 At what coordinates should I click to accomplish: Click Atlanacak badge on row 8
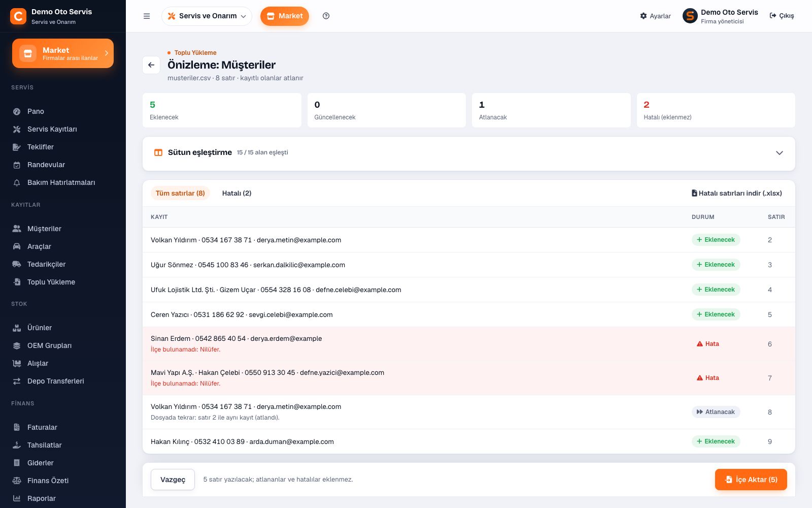pos(716,412)
